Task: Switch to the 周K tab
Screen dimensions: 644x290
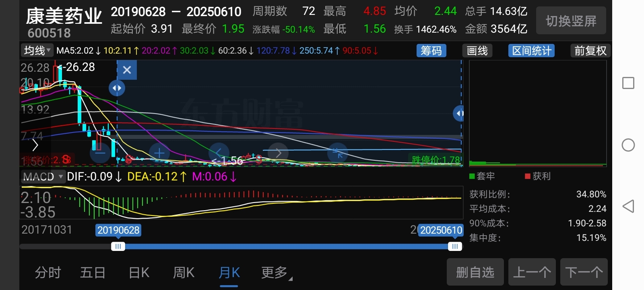Action: pyautogui.click(x=184, y=273)
